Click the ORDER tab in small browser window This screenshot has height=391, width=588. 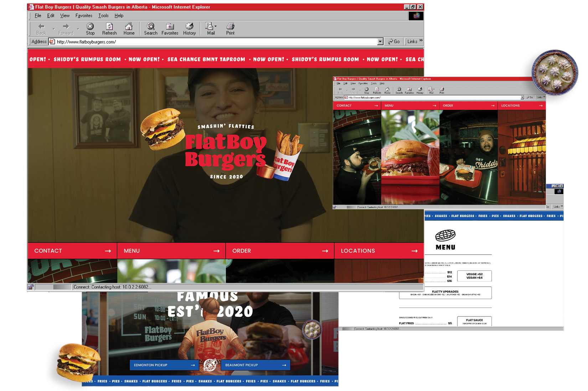click(469, 106)
